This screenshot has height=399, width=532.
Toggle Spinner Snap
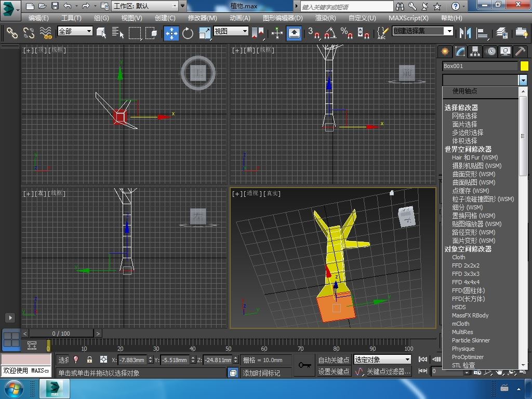363,33
